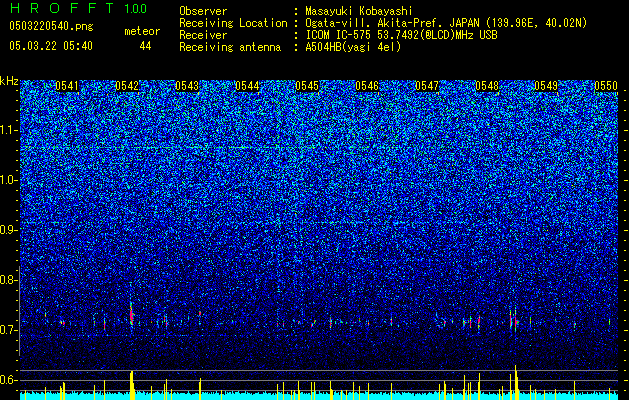Click the receiver ICOM IC-575 frequency text
Screen dimensions: 629x400
click(x=401, y=35)
